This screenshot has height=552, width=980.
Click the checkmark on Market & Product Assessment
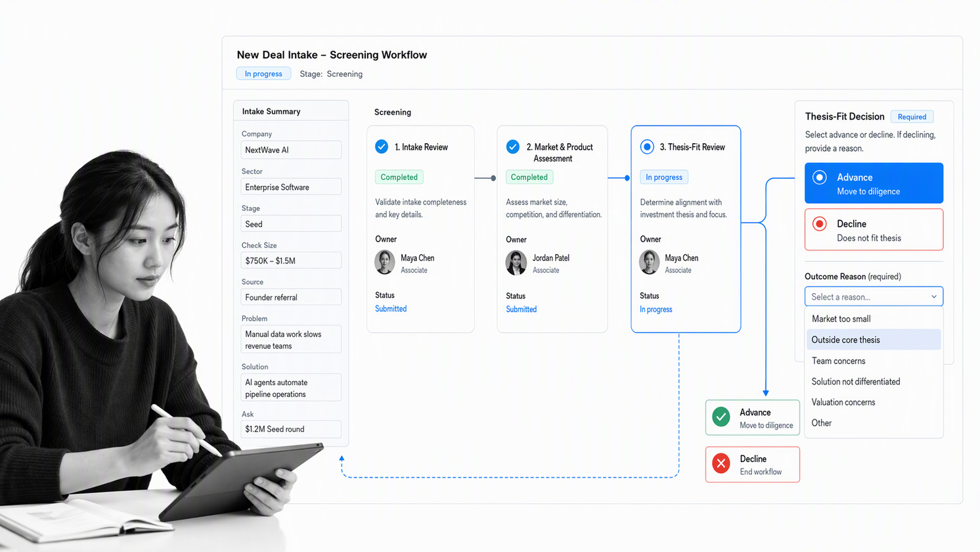pos(513,147)
